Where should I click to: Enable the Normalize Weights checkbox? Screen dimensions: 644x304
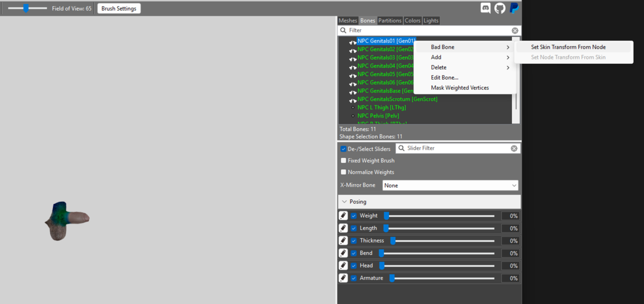[343, 172]
